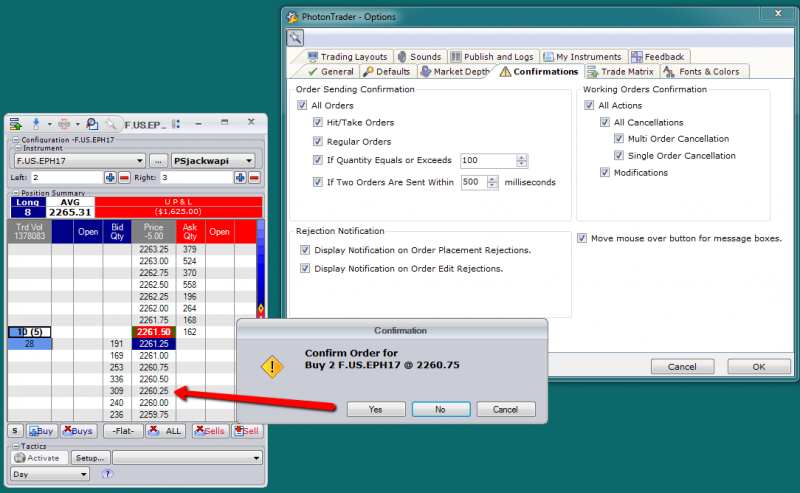Toggle Display Notification on Order Placement Rejections
The image size is (800, 493).
(305, 250)
